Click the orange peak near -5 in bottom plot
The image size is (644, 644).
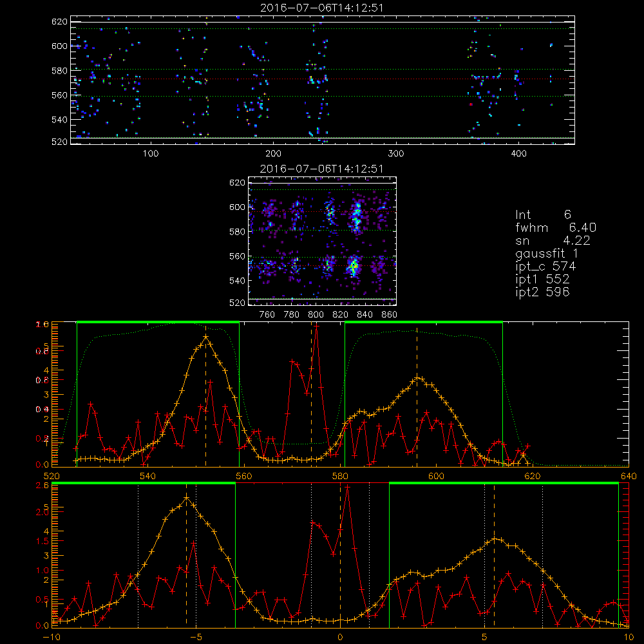pyautogui.click(x=187, y=498)
